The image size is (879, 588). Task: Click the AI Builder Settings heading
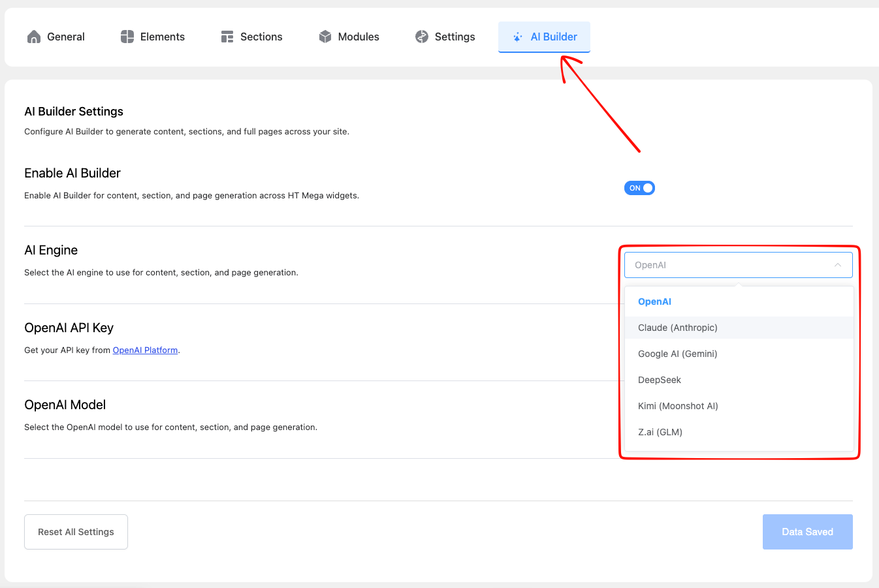click(x=74, y=112)
